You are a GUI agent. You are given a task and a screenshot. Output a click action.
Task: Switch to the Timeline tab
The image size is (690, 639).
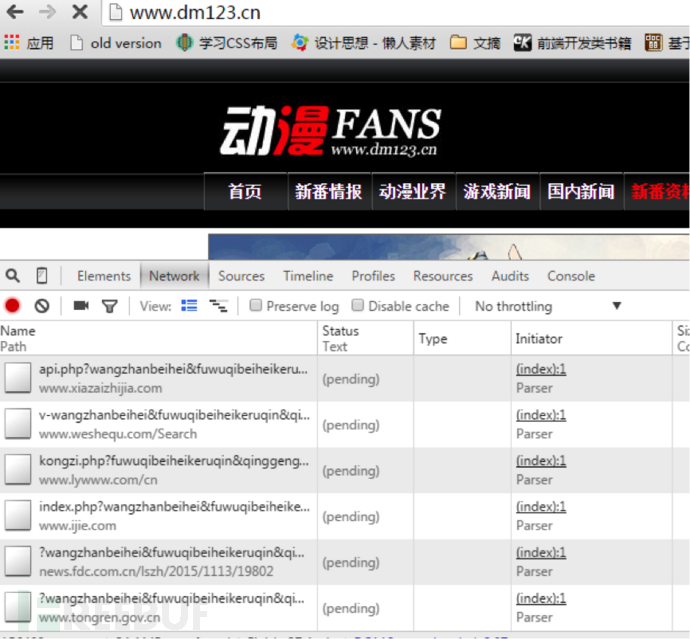[x=308, y=276]
